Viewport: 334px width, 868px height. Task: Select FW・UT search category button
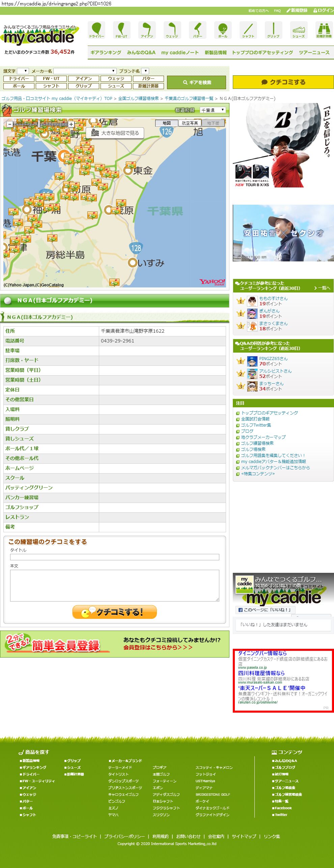[x=51, y=79]
